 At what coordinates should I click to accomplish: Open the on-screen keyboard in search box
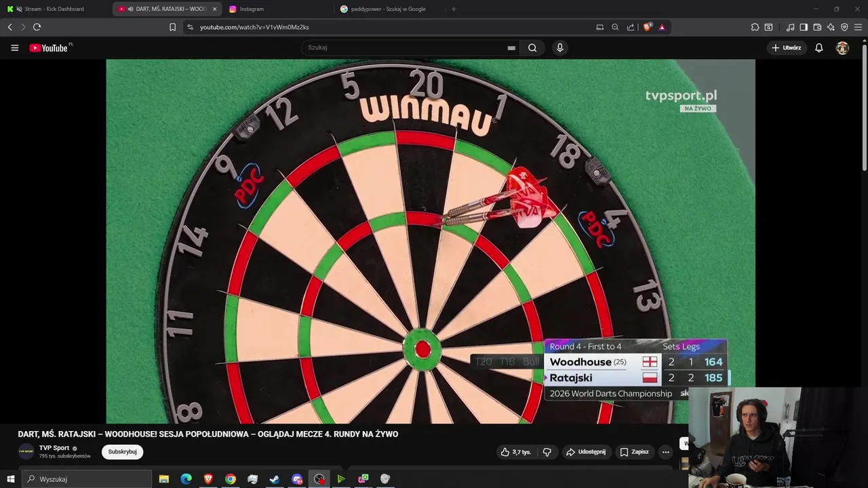pos(511,48)
